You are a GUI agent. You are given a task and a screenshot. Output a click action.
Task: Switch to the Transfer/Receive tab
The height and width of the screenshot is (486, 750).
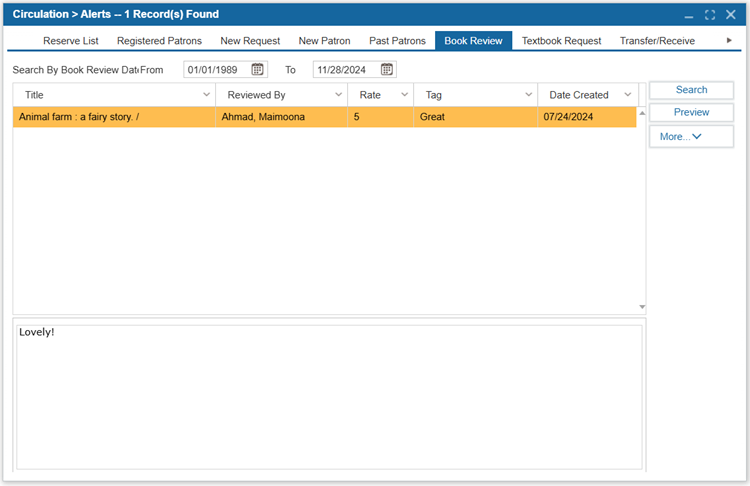click(x=657, y=41)
